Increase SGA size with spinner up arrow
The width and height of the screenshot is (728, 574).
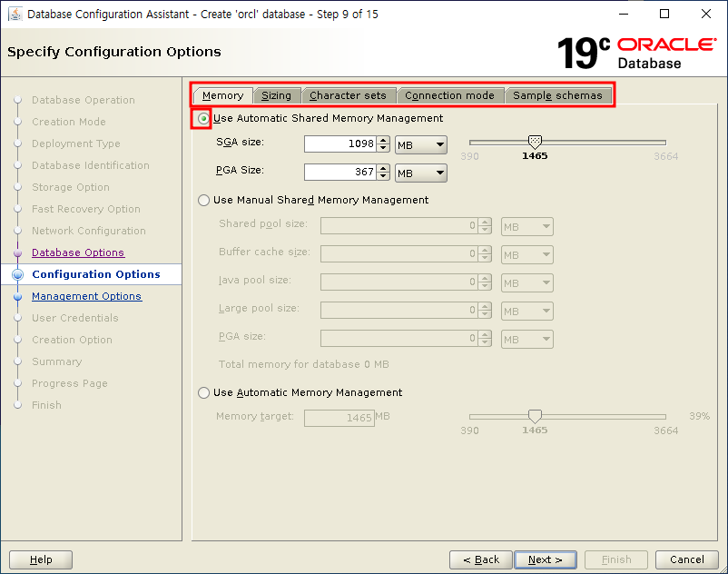(x=383, y=140)
